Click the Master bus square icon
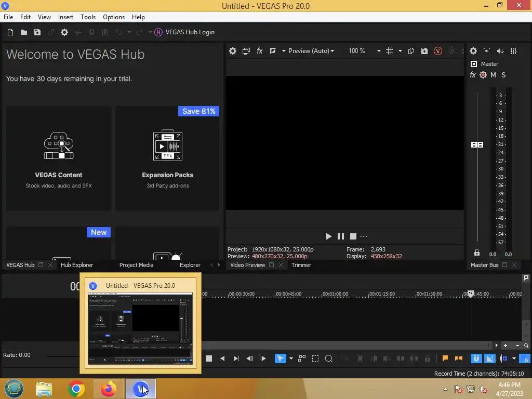Screen dimensions: 532x399 474,64
